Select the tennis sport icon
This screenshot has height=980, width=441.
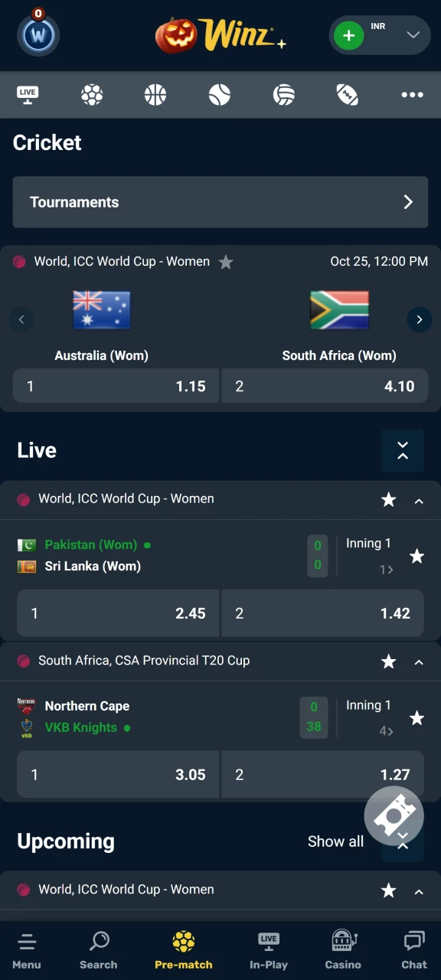pyautogui.click(x=219, y=95)
